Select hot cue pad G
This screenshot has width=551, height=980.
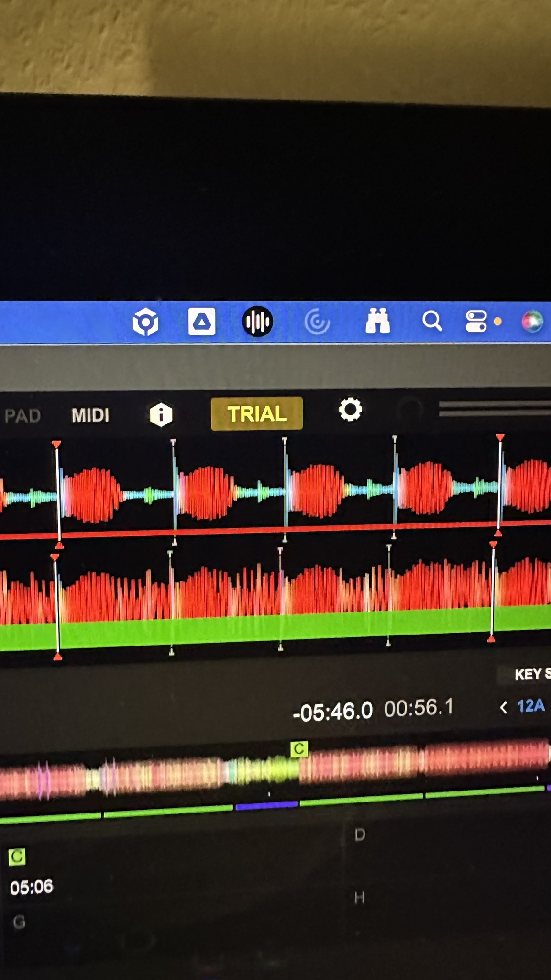pyautogui.click(x=19, y=922)
